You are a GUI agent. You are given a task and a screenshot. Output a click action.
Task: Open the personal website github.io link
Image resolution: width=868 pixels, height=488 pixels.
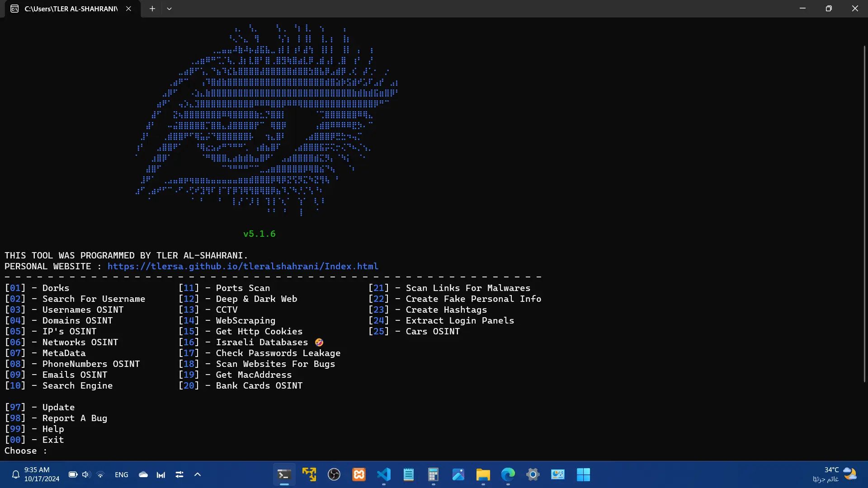point(243,267)
